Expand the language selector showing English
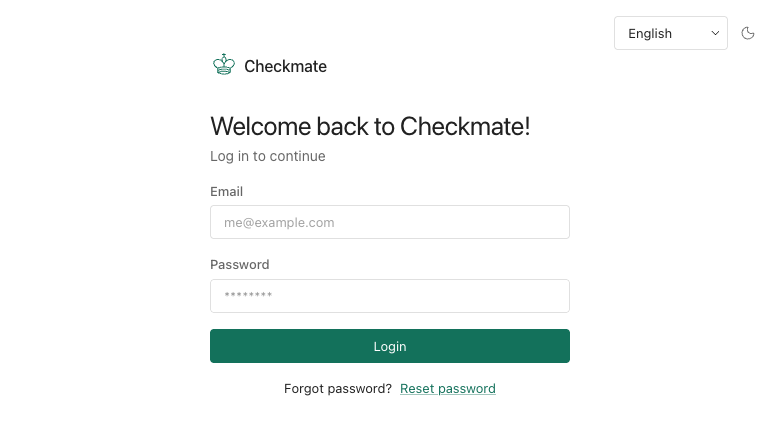Screen dimensions: 780x439 click(671, 33)
